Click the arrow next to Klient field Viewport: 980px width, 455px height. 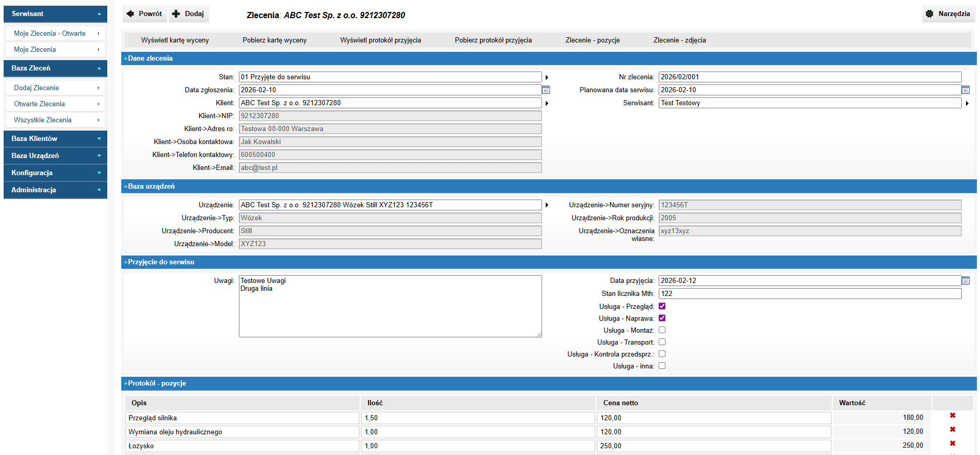547,103
